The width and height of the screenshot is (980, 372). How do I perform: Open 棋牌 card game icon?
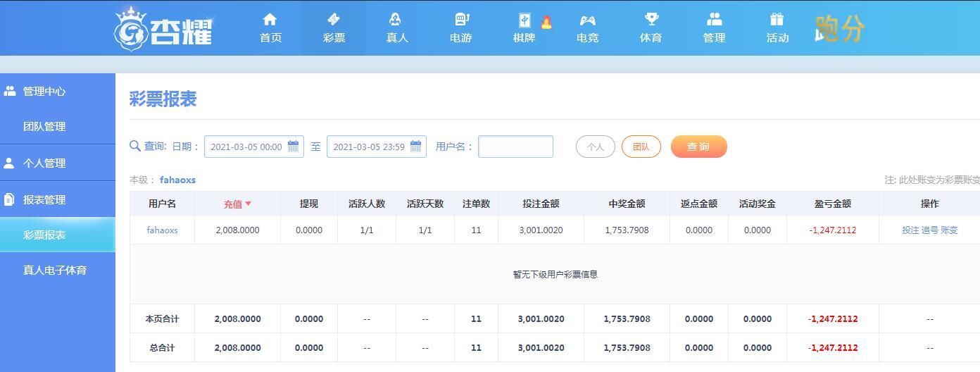point(524,20)
